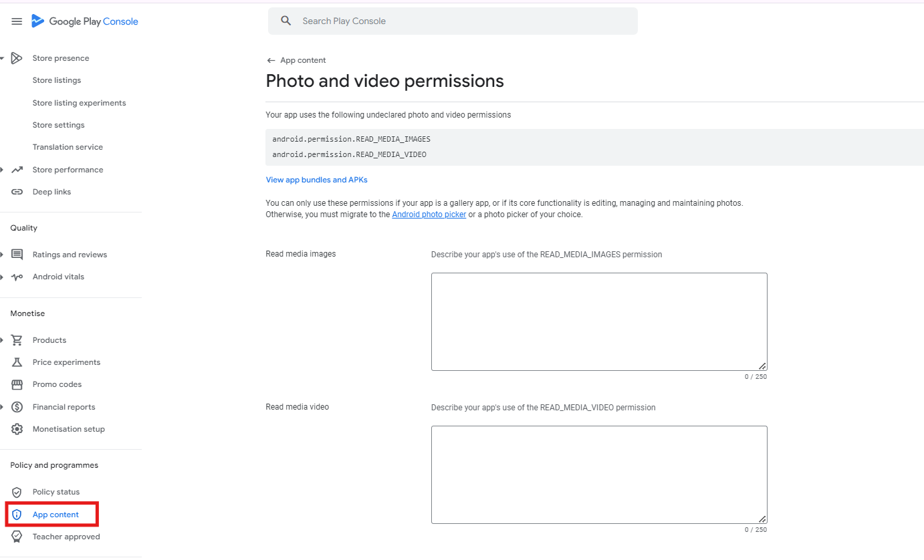This screenshot has height=560, width=924.
Task: Click the Policy status shield icon
Action: (17, 491)
